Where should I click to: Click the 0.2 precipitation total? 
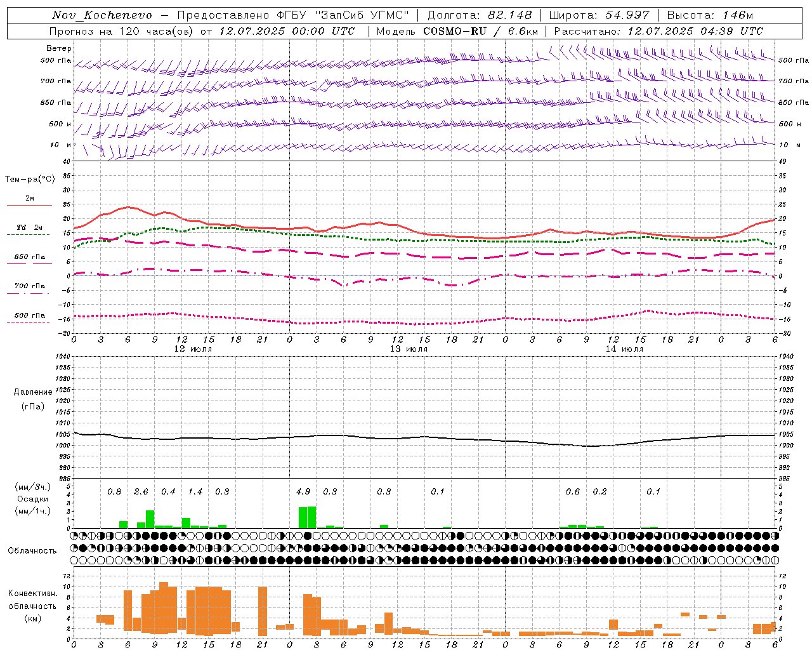[x=599, y=491]
